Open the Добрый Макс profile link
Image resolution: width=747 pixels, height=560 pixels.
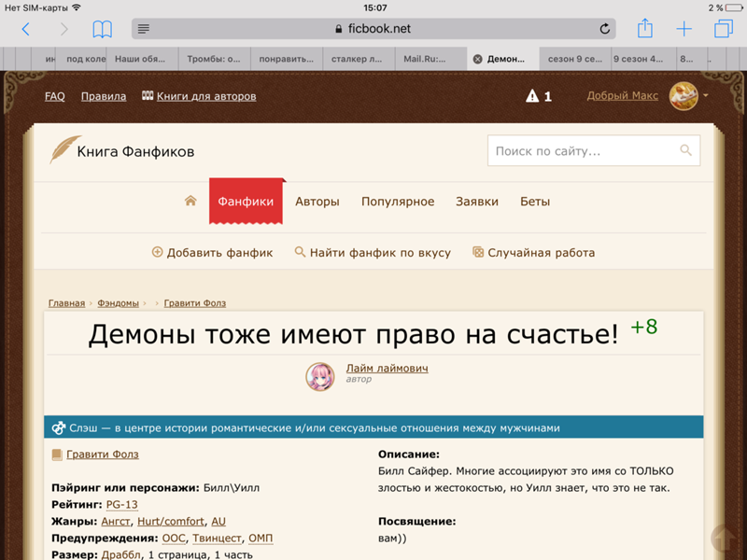(622, 96)
